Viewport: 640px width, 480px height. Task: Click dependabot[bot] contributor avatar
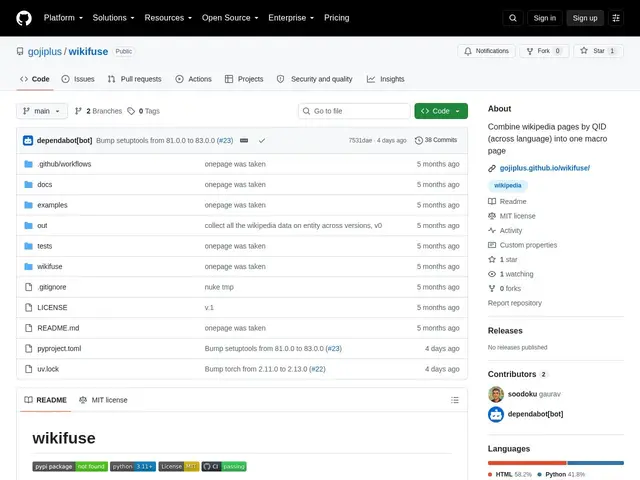[496, 414]
